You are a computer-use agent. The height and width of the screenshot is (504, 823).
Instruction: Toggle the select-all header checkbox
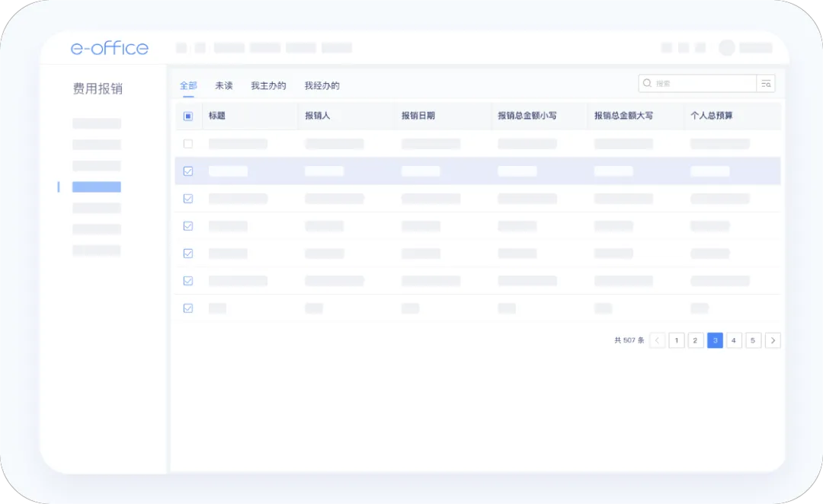tap(188, 116)
